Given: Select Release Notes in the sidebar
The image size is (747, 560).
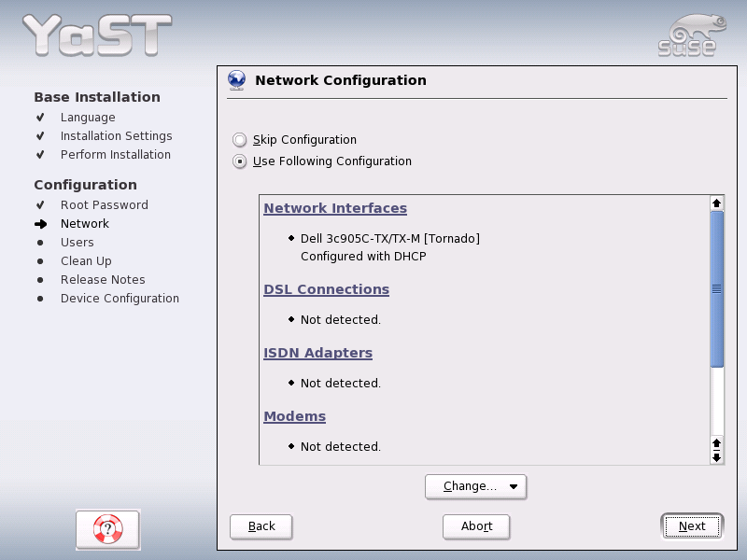Looking at the screenshot, I should tap(103, 279).
